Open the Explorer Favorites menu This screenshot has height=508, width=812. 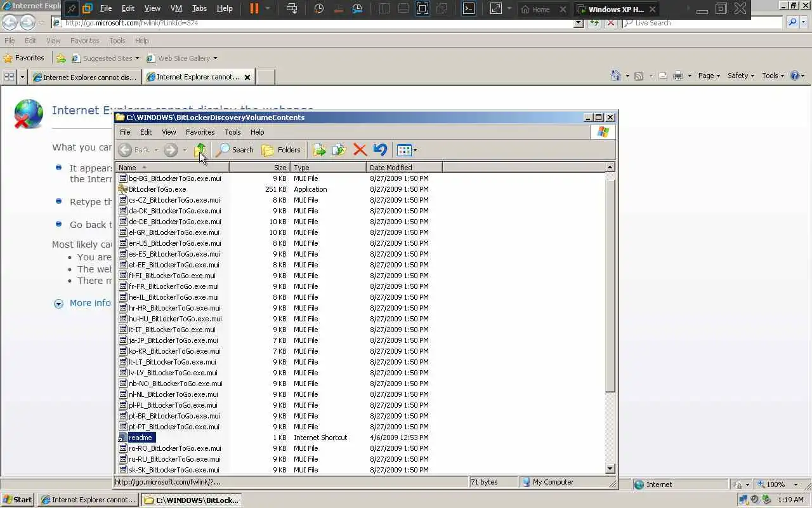click(x=200, y=132)
